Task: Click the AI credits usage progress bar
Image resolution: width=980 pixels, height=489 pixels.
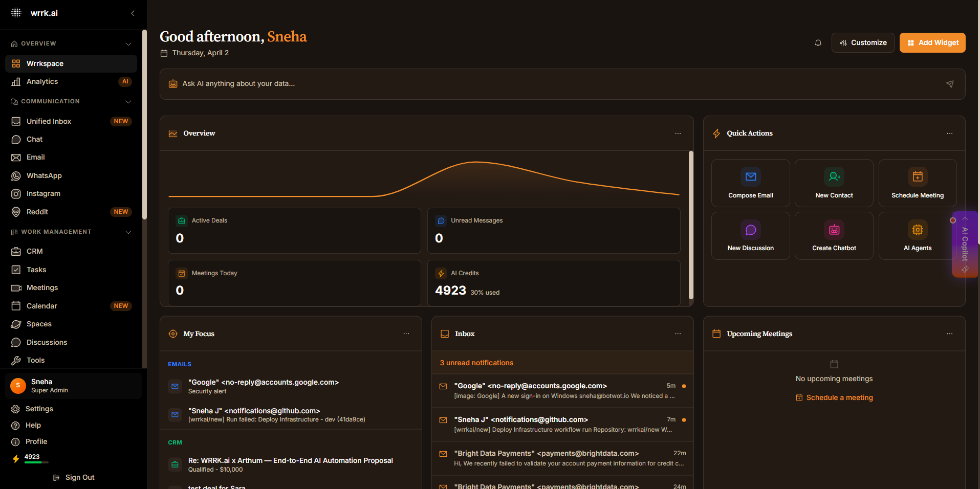Action: click(x=36, y=462)
